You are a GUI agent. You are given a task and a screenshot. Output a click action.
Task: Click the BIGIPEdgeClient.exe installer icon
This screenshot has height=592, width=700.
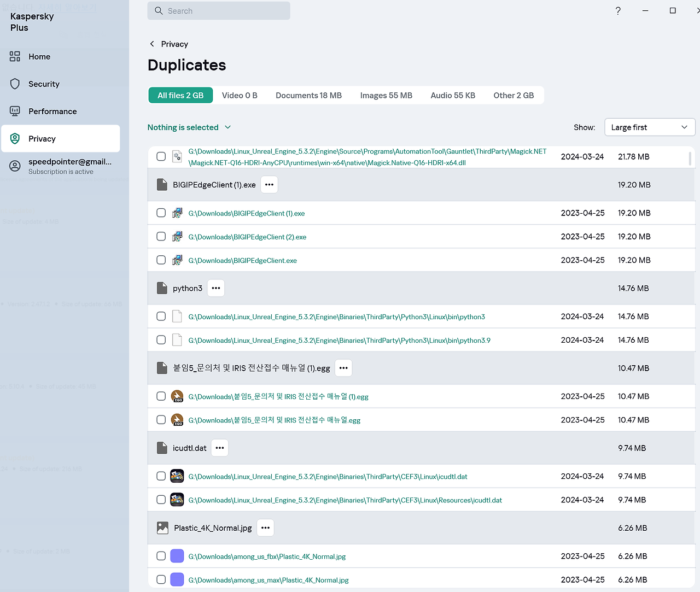[177, 260]
